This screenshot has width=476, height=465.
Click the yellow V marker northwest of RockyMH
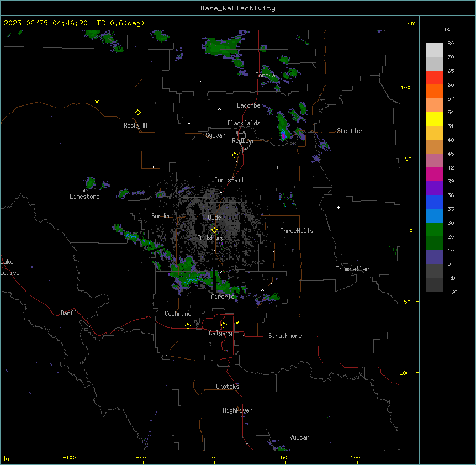click(x=97, y=102)
